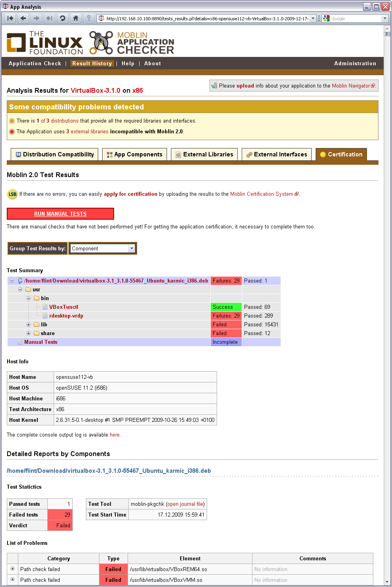The image size is (392, 587).
Task: Select the Certification tab
Action: click(x=341, y=154)
